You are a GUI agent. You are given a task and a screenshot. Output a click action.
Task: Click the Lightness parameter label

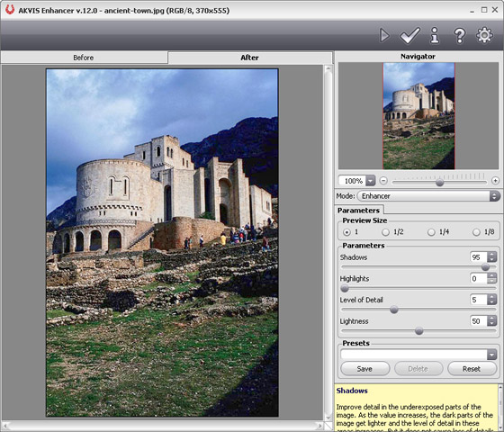[355, 321]
